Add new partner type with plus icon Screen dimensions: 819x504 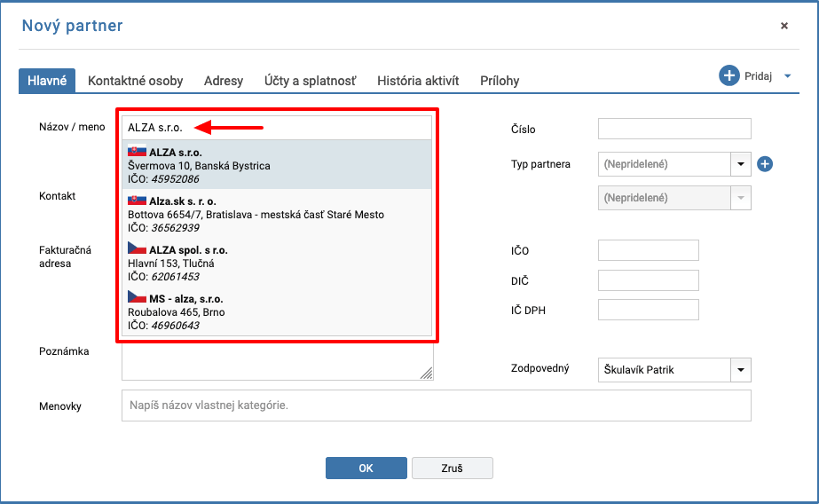coord(765,164)
